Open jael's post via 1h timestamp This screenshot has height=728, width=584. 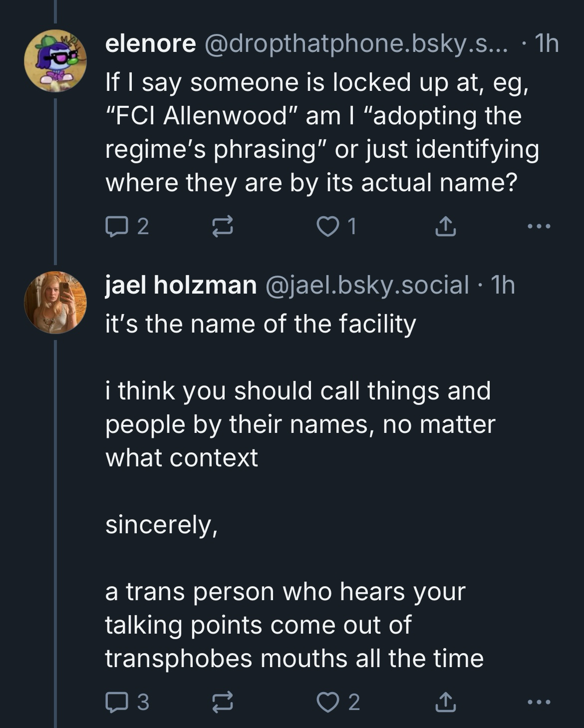click(x=502, y=285)
